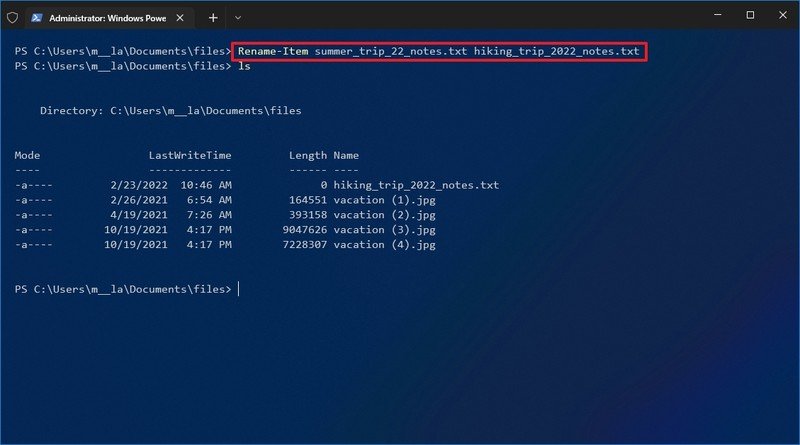Click hiking_trip_2022_notes.txt in the file listing
The height and width of the screenshot is (445, 800).
coord(415,185)
